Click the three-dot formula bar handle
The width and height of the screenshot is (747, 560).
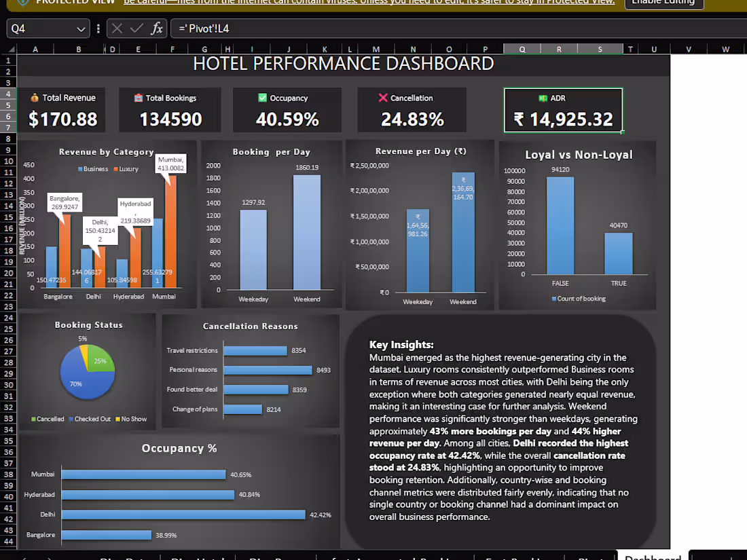(98, 29)
